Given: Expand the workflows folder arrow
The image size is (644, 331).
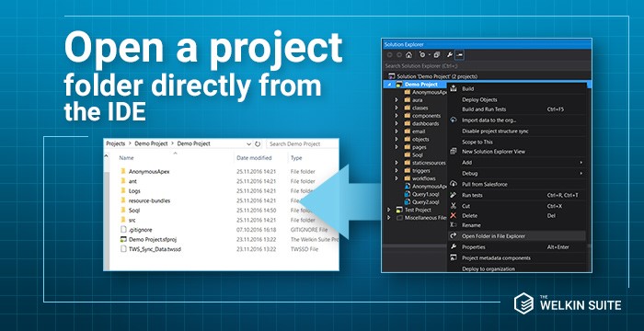Looking at the screenshot, I should click(397, 178).
